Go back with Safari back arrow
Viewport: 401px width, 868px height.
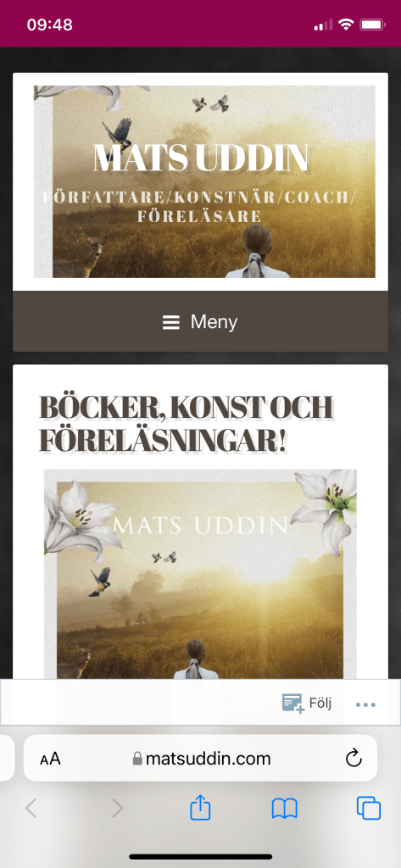click(31, 808)
